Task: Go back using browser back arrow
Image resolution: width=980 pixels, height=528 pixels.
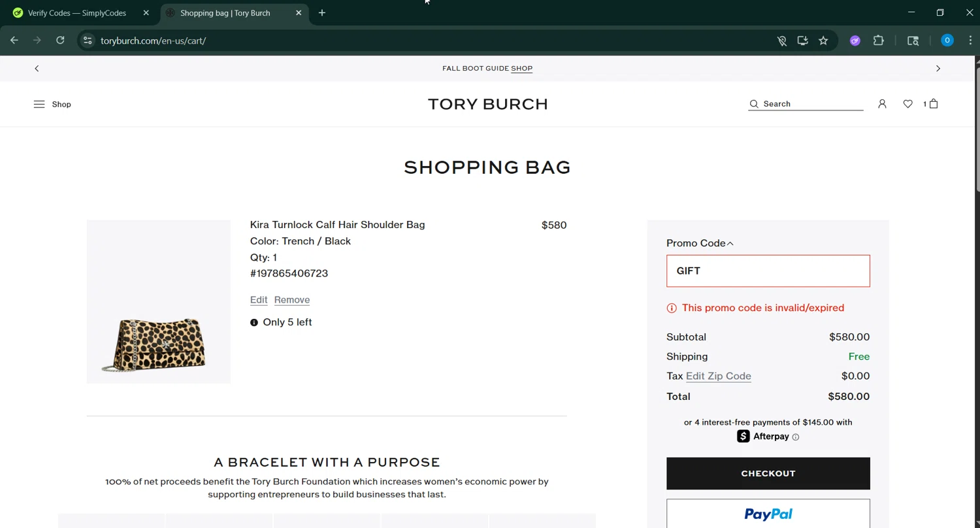Action: pos(14,41)
